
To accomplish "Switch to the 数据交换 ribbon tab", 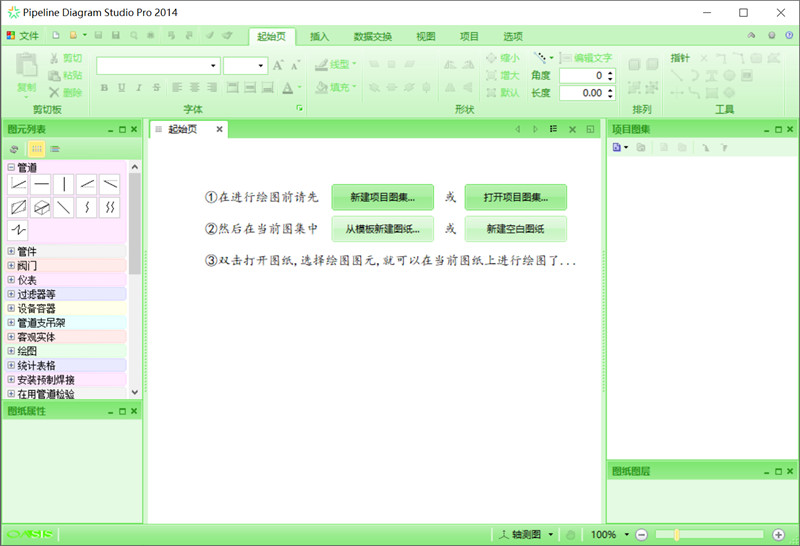I will click(373, 36).
